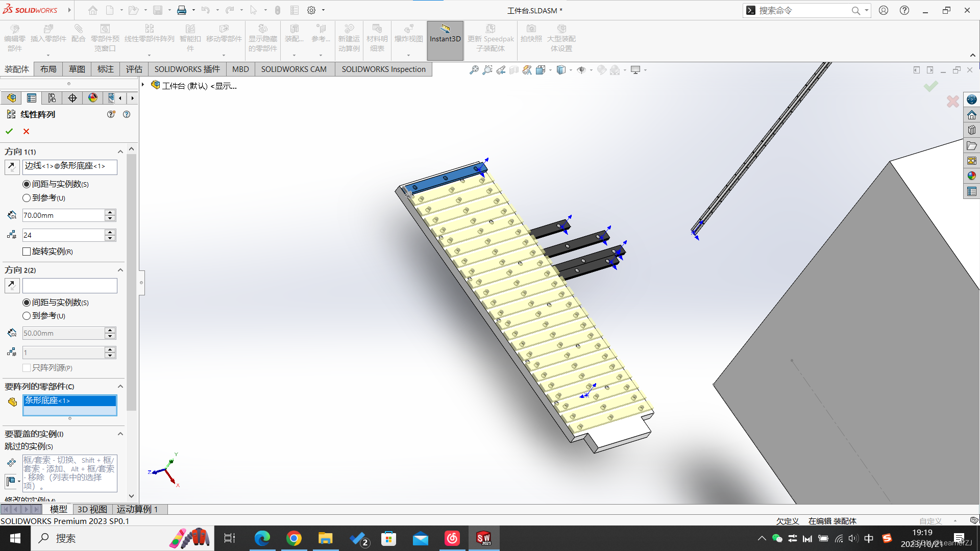Open SOLIDWORKS Resources home task pane icon

coord(972,115)
